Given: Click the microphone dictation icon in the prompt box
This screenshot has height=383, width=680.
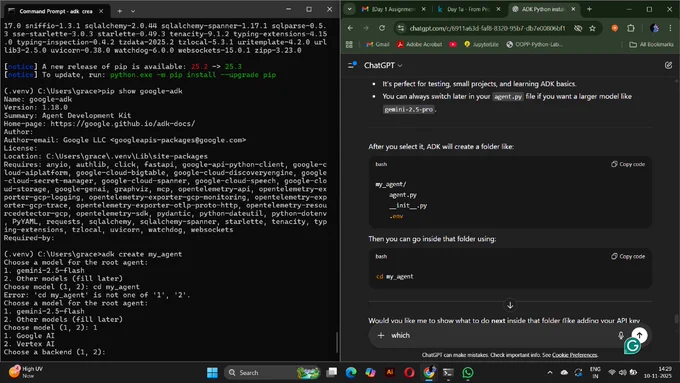Looking at the screenshot, I should [x=621, y=335].
